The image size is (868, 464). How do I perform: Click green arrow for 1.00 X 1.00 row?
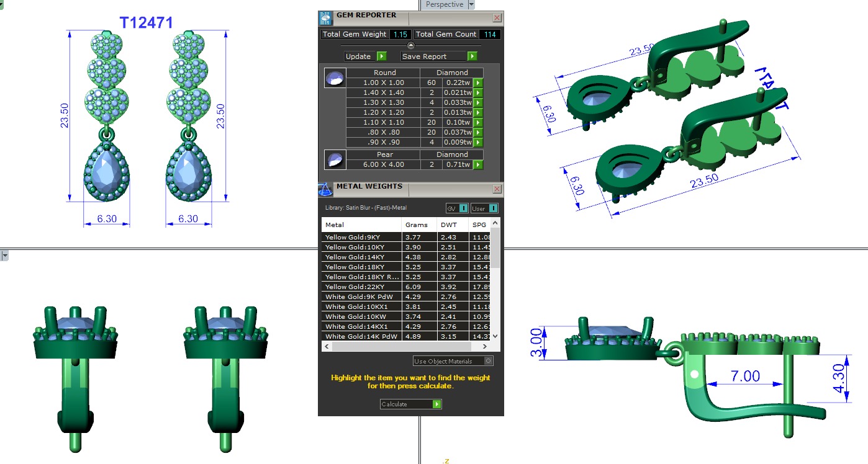coord(478,83)
